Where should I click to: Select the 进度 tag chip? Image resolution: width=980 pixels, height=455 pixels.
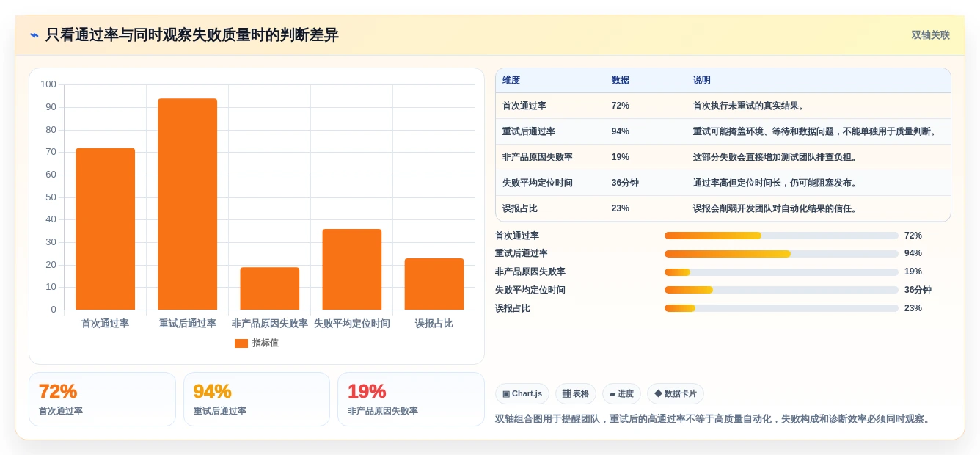pos(621,394)
